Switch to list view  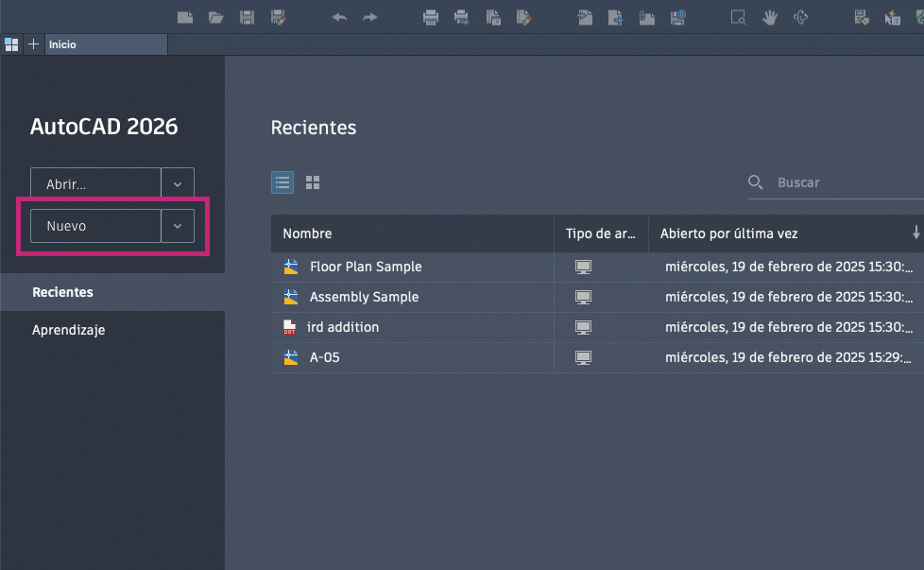click(282, 182)
